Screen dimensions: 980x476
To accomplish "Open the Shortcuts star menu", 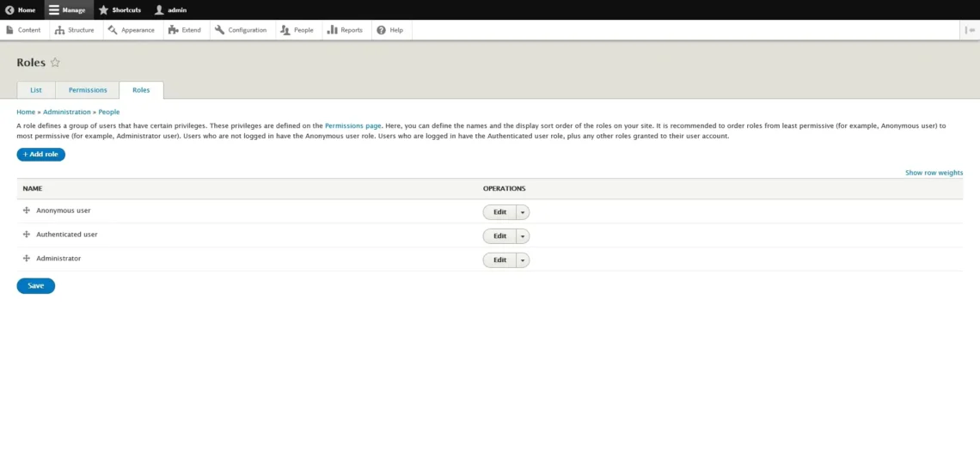I will click(120, 10).
